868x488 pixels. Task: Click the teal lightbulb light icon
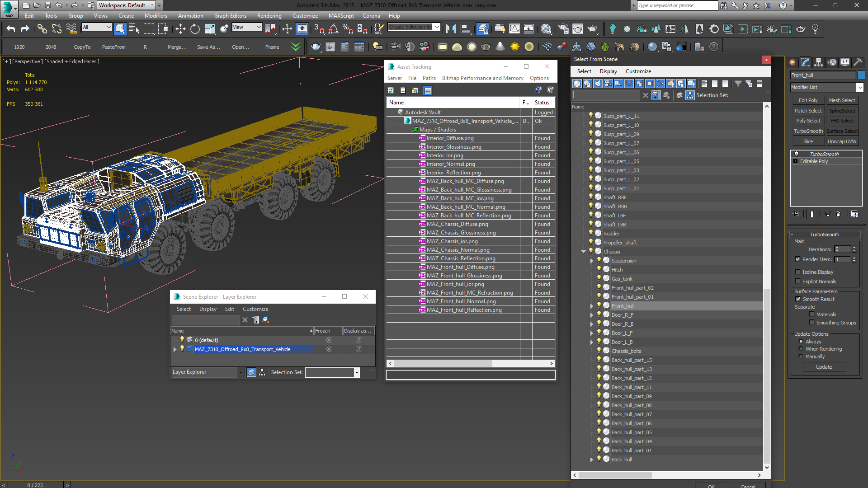tap(613, 29)
